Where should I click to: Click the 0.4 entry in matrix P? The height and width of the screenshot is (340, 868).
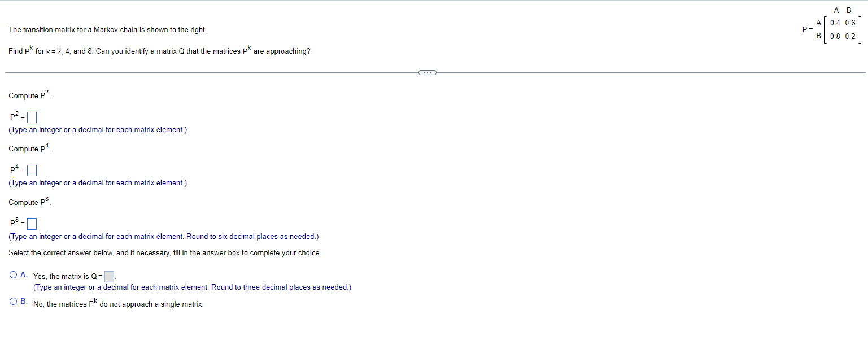pyautogui.click(x=835, y=23)
